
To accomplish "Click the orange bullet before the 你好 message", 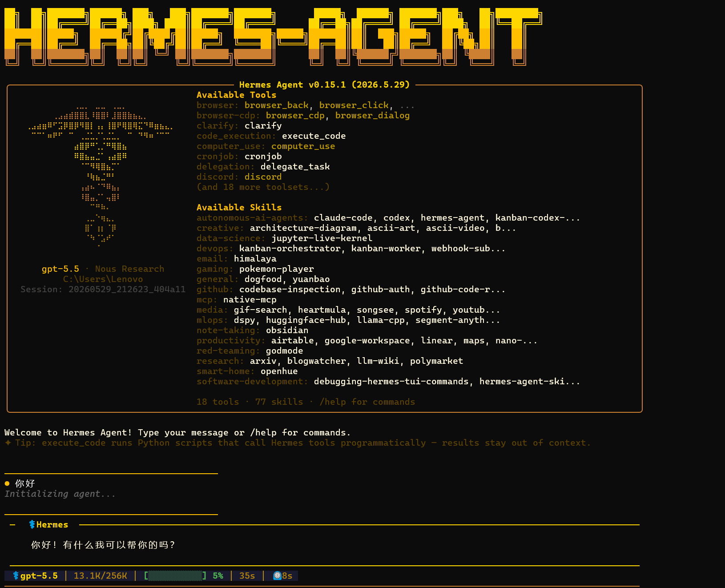I will click(7, 483).
